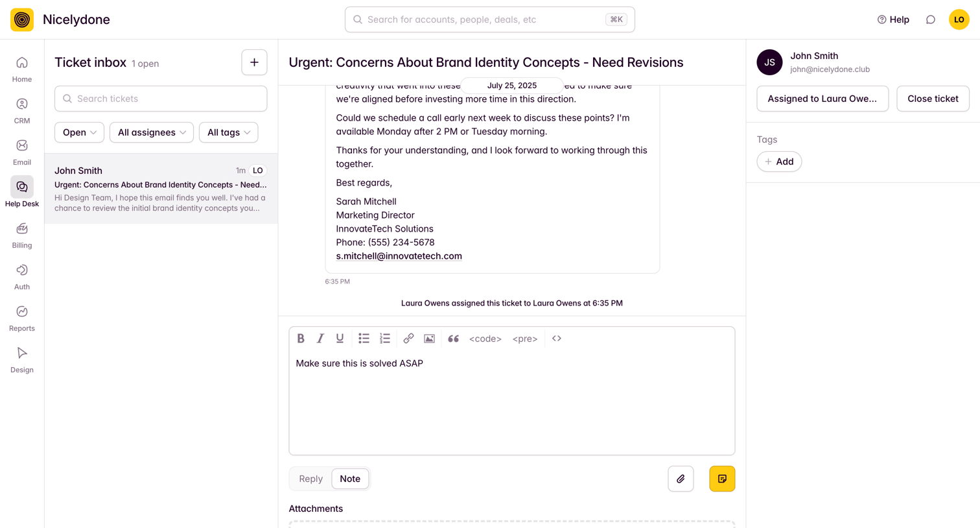Image resolution: width=980 pixels, height=528 pixels.
Task: Open the LO user avatar menu
Action: click(959, 19)
